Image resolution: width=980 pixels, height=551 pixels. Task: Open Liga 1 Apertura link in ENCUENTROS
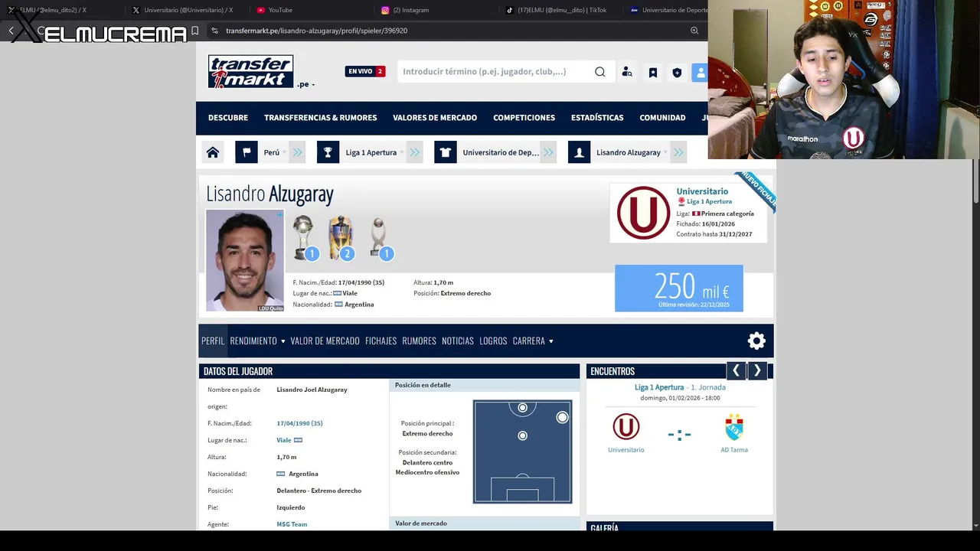tap(659, 387)
